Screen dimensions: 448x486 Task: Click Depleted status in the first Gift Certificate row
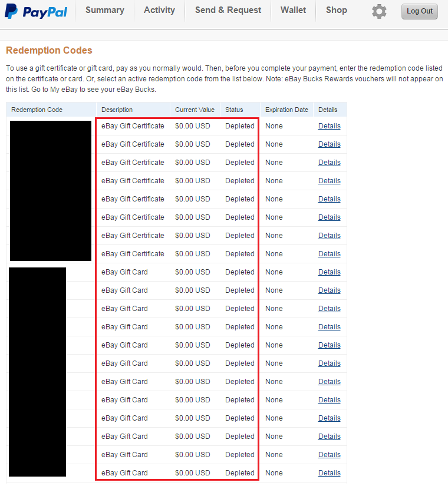pos(239,126)
